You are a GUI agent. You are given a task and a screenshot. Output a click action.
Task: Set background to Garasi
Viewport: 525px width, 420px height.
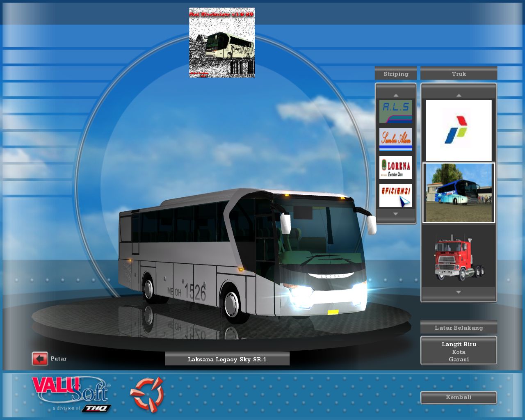click(x=459, y=359)
